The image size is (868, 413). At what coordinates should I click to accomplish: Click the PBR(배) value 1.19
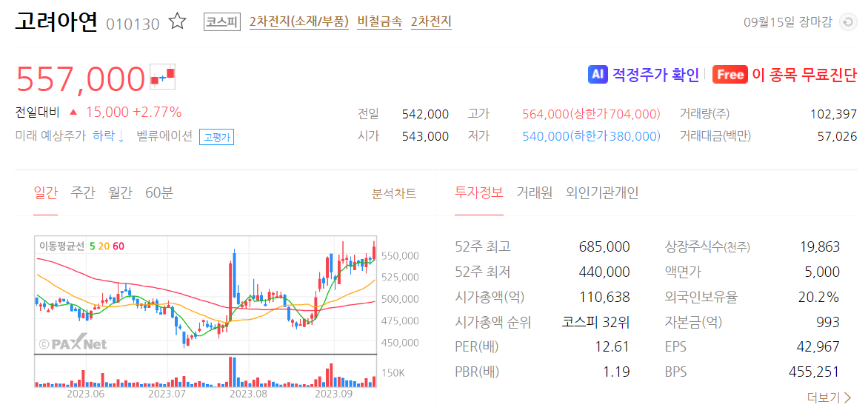(617, 372)
